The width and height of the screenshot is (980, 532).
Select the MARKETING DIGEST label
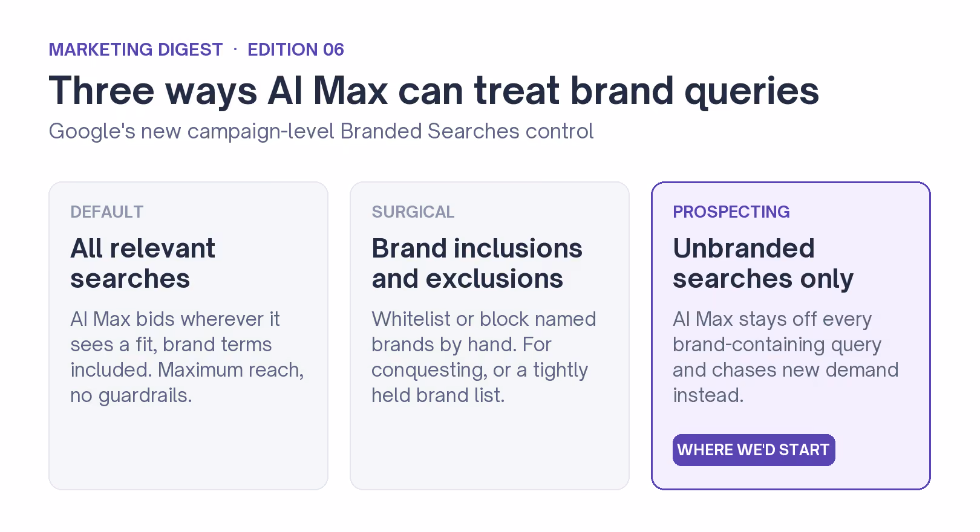click(x=136, y=50)
